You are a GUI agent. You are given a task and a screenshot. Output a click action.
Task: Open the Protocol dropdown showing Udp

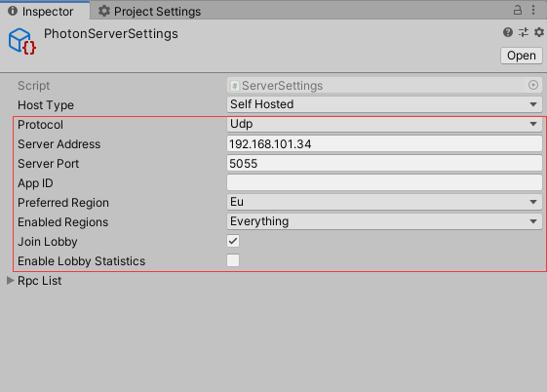(x=384, y=124)
